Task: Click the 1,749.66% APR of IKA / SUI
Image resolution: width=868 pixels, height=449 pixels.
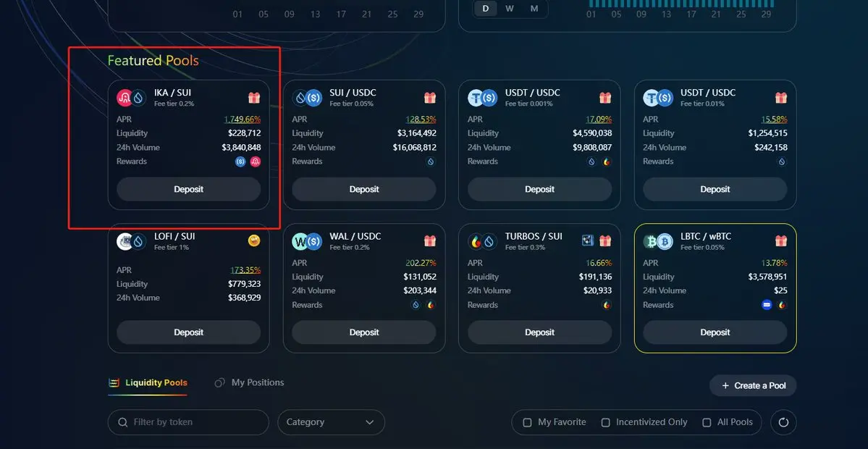Action: coord(243,119)
